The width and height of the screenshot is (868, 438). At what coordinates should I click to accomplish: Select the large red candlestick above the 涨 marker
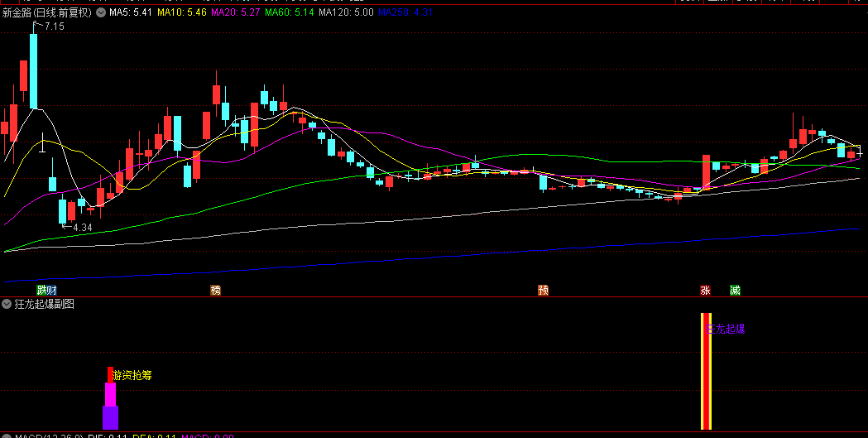(706, 171)
